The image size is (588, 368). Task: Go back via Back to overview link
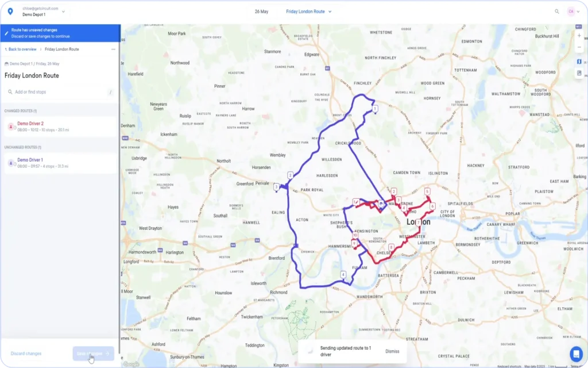pyautogui.click(x=21, y=49)
